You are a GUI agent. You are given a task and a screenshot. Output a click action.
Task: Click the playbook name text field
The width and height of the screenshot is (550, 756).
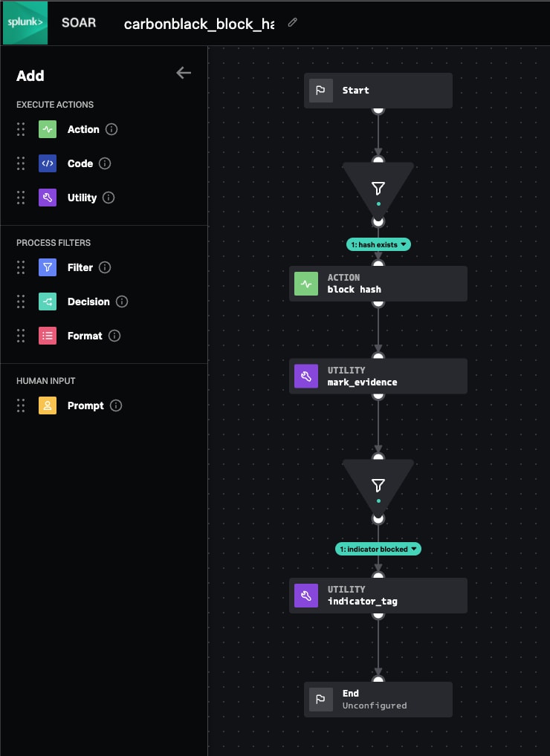click(198, 23)
